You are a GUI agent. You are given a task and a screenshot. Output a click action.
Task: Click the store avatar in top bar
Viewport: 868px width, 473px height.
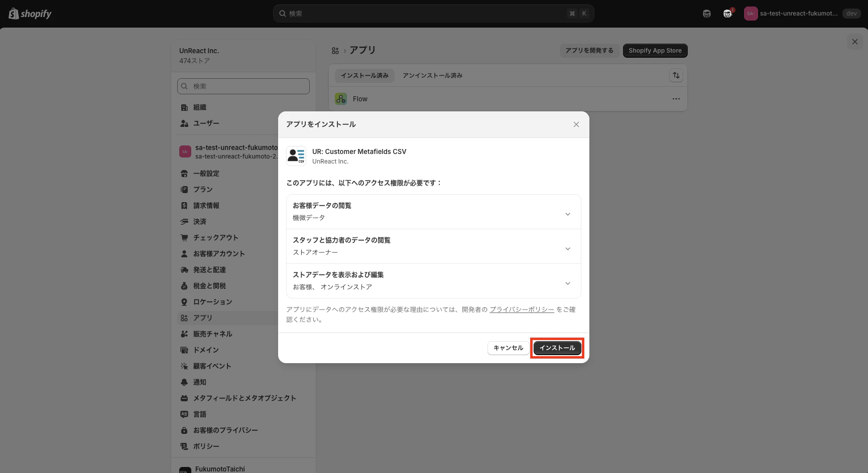(x=751, y=14)
